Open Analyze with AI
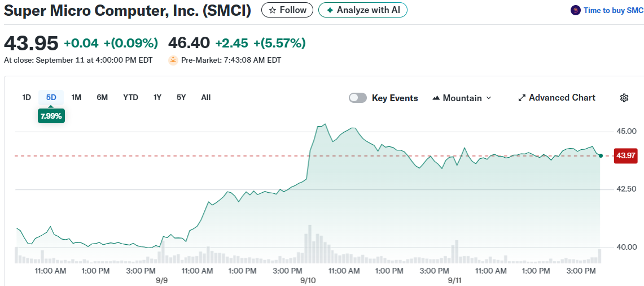This screenshot has height=286, width=644. click(363, 10)
